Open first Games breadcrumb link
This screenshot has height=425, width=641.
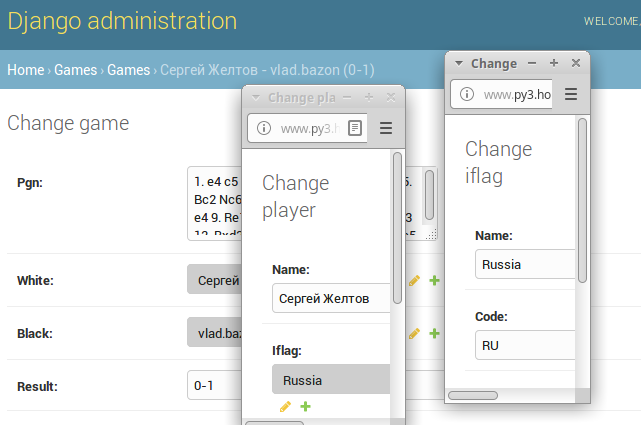click(x=76, y=70)
